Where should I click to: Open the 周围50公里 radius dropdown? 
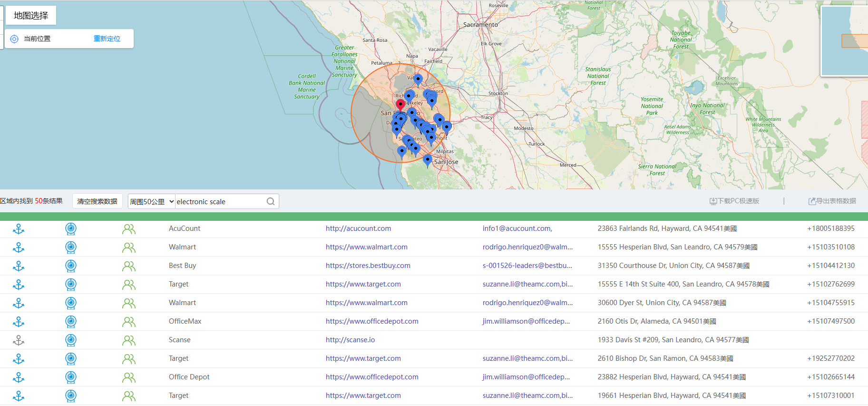tap(152, 201)
